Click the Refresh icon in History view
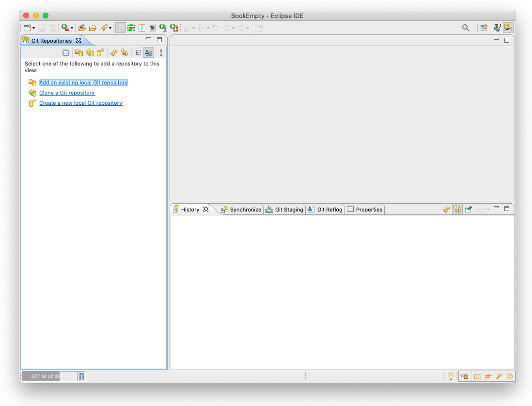The height and width of the screenshot is (406, 532). pyautogui.click(x=447, y=210)
